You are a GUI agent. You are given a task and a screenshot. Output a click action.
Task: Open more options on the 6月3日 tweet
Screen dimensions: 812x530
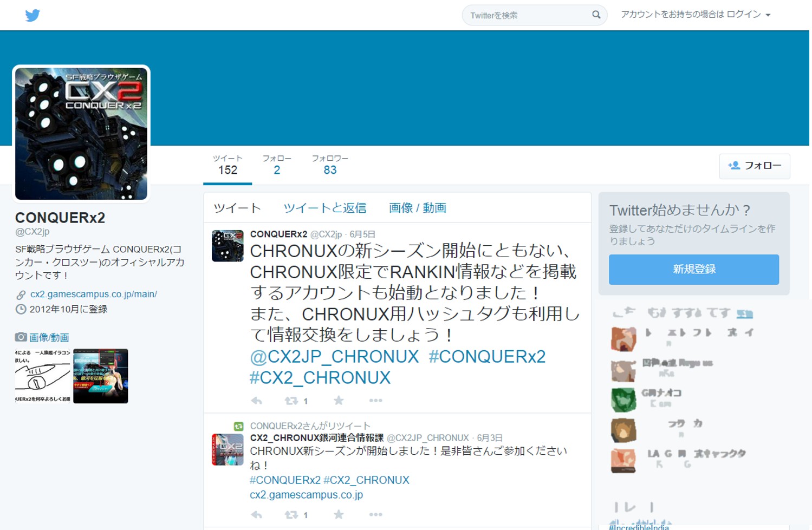[375, 514]
